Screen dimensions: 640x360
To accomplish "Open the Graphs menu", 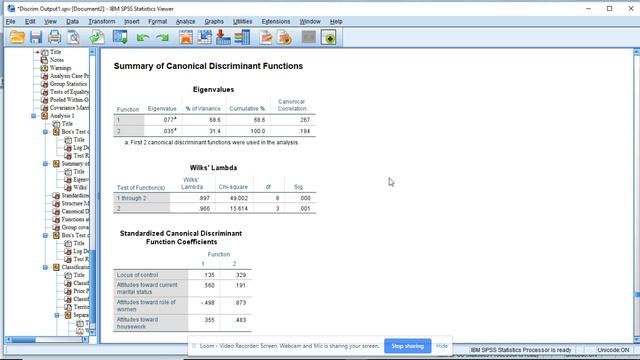I will [214, 21].
